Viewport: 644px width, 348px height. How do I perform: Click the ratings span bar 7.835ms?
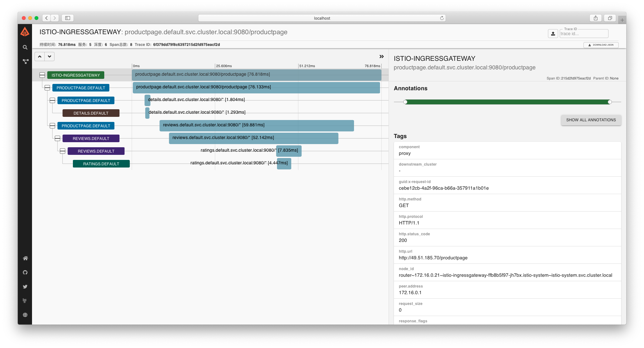click(289, 151)
